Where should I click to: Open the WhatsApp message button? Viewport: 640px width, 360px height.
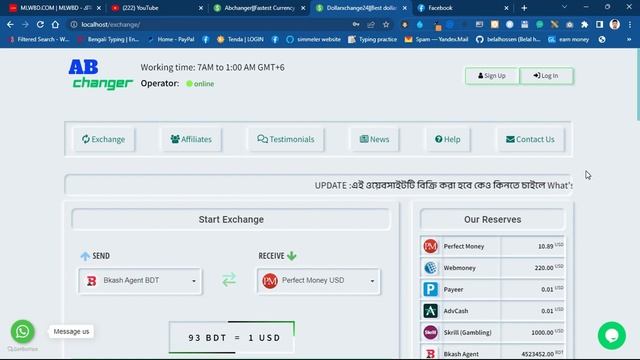click(x=22, y=331)
